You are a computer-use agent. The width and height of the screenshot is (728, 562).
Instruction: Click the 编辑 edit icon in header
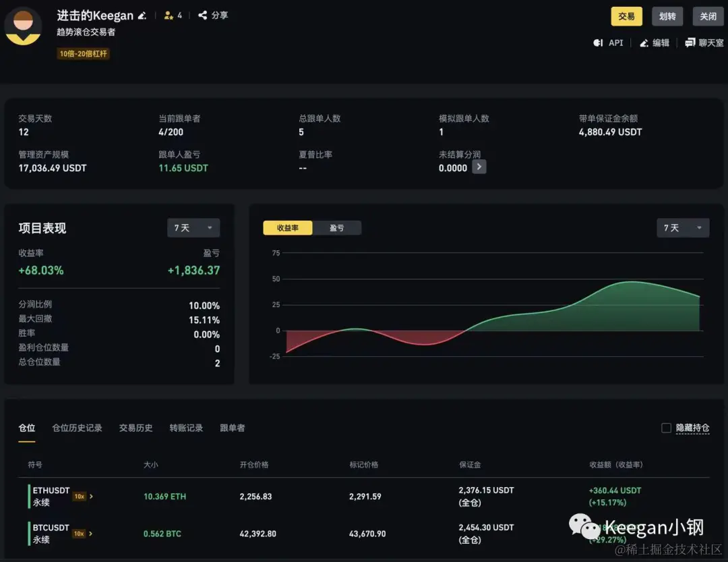point(644,43)
